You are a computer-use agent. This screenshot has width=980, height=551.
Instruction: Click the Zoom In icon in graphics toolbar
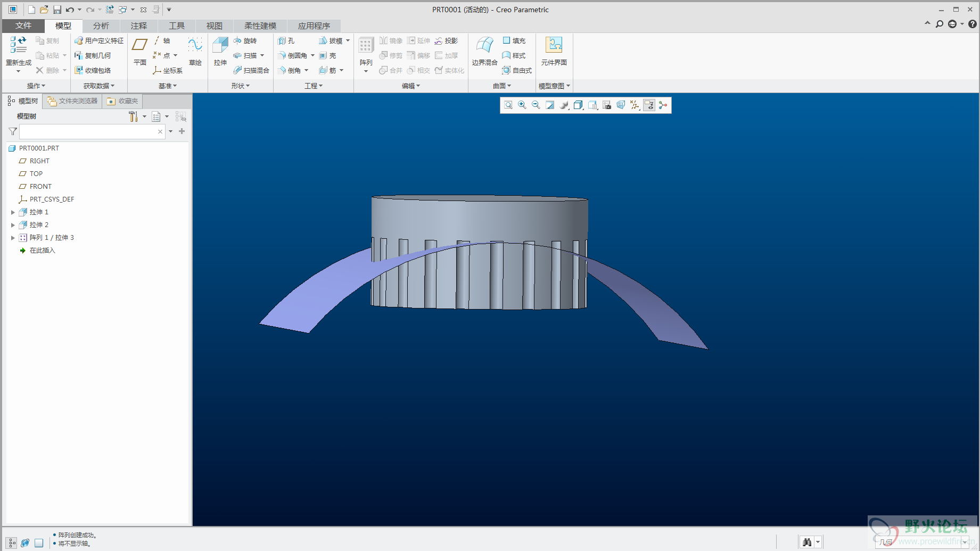tap(522, 105)
